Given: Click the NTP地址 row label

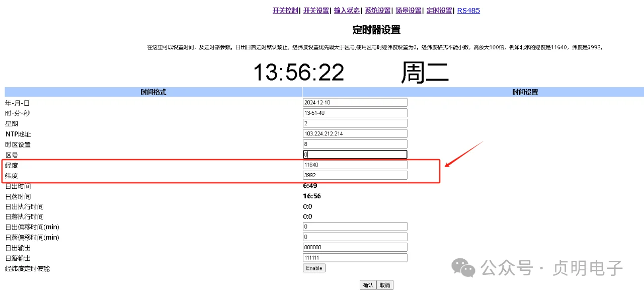Looking at the screenshot, I should 18,134.
